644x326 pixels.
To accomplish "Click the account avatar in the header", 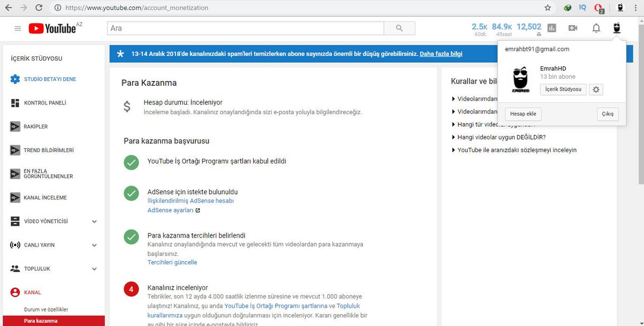I will pos(617,28).
